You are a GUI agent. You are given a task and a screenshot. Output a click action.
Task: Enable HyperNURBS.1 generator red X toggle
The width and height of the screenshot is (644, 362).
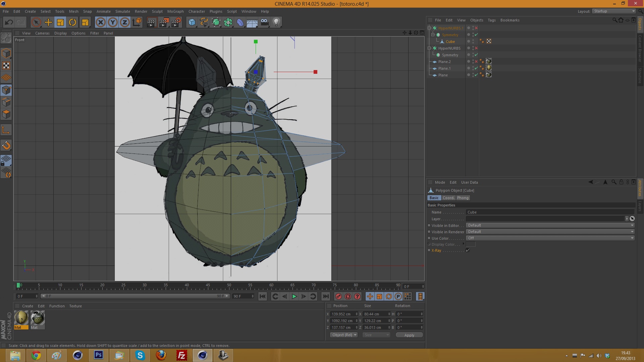tap(476, 28)
